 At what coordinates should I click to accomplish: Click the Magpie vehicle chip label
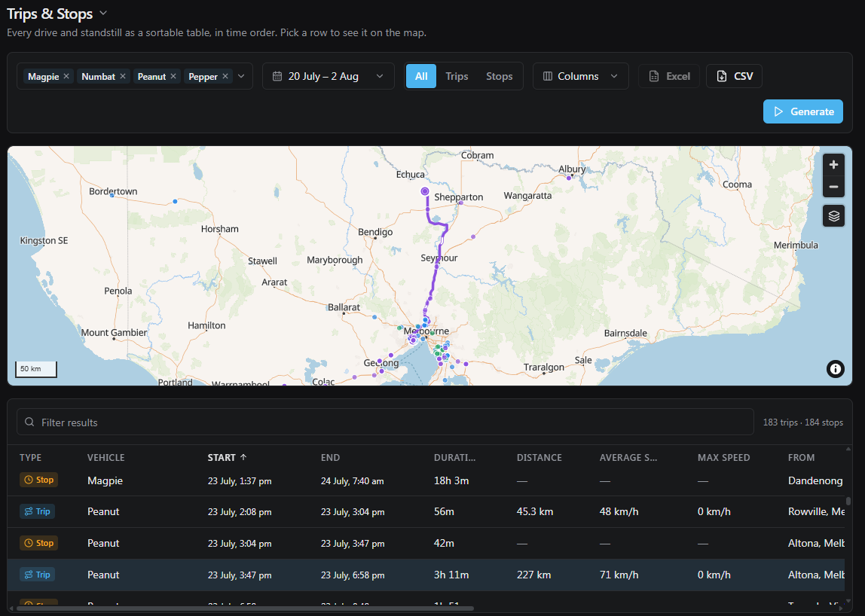pyautogui.click(x=44, y=77)
